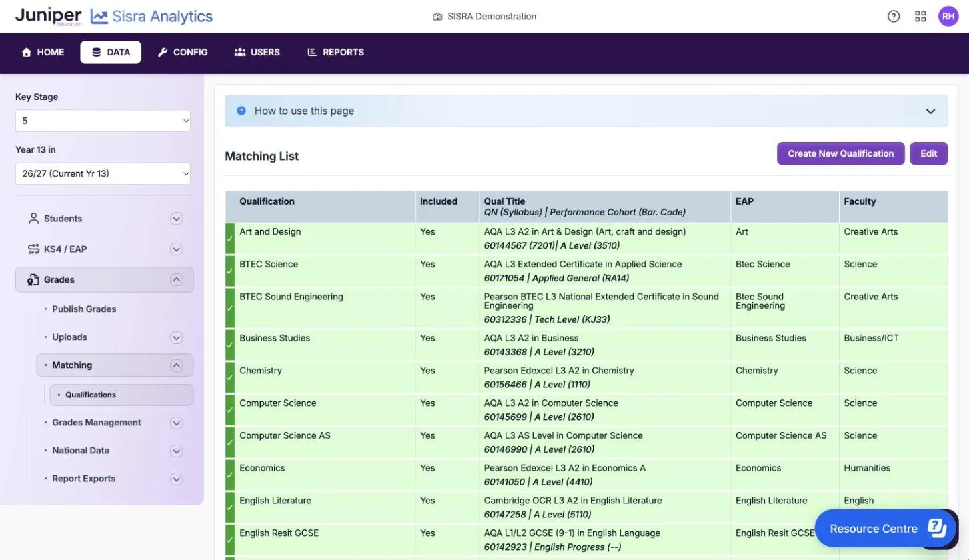
Task: Expand the Report Exports chevron
Action: coord(176,479)
